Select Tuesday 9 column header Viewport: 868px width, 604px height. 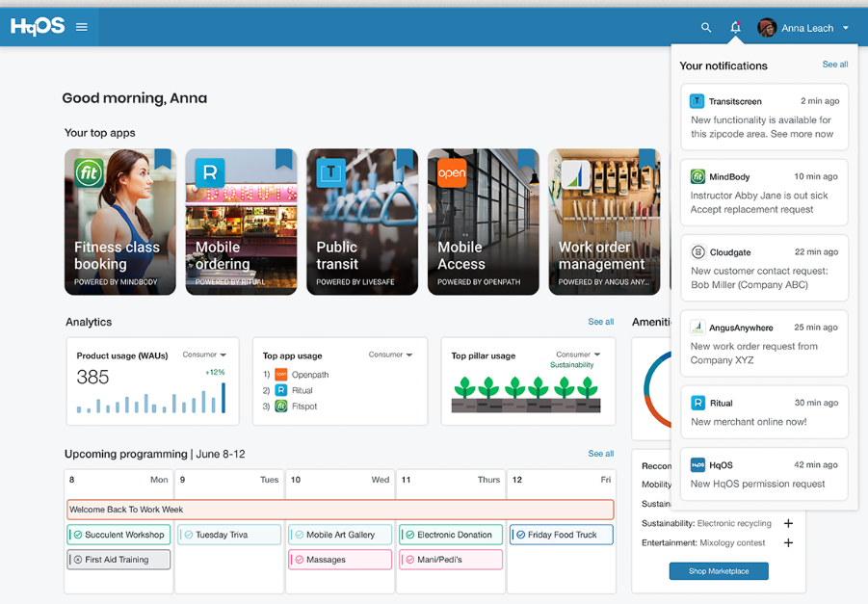pyautogui.click(x=229, y=480)
